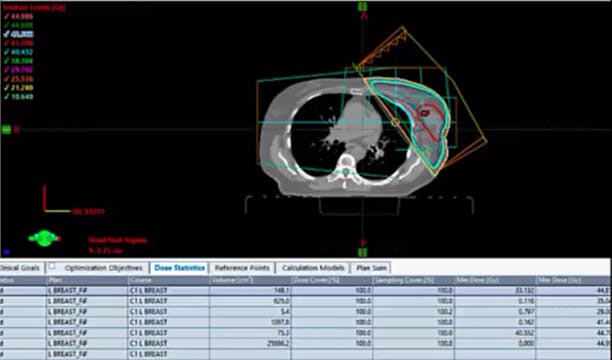Toggle the 10.640 Gy isodose level checkmark
The height and width of the screenshot is (360, 612).
7,97
